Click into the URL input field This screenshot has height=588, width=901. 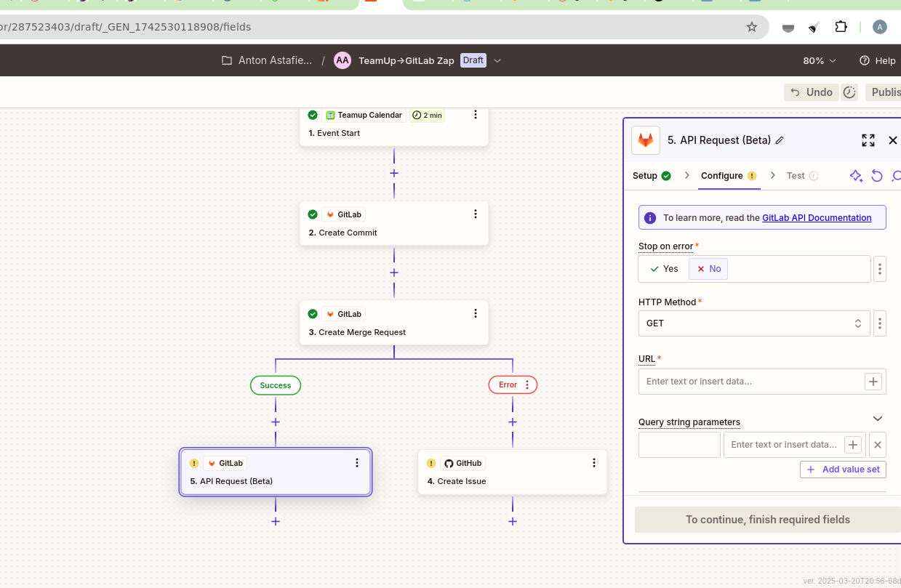750,382
